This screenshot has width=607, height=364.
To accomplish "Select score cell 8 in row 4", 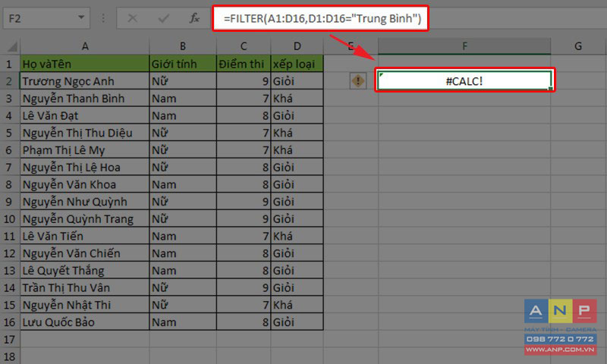I will (244, 116).
